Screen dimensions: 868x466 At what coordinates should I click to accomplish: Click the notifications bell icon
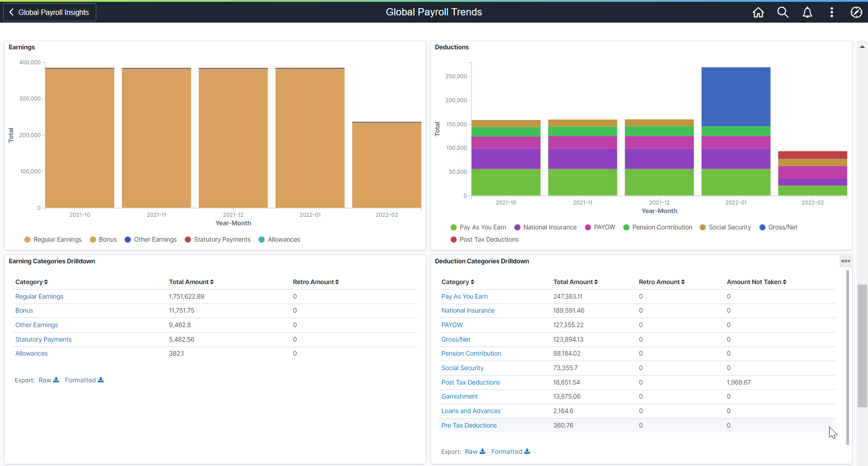pos(807,12)
